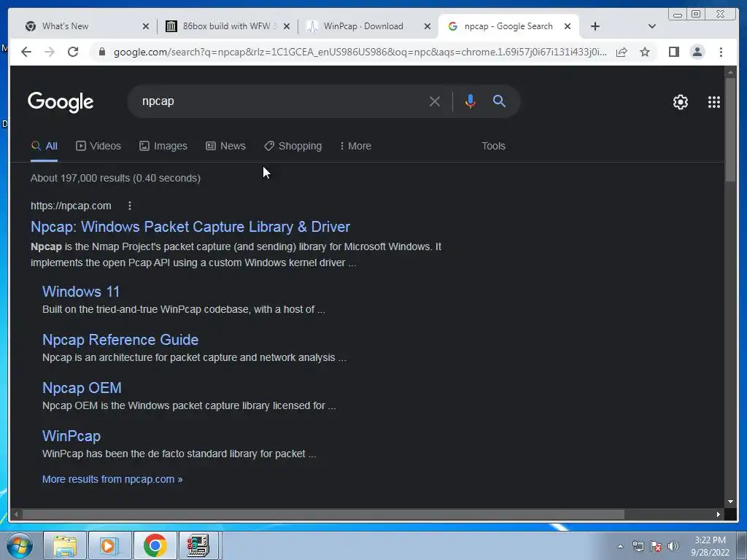
Task: Open the Npcap OEM link
Action: (x=82, y=388)
